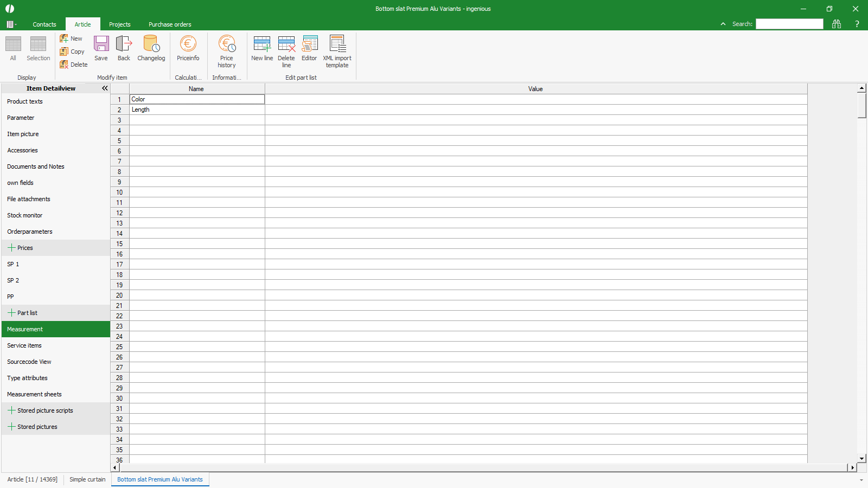The height and width of the screenshot is (488, 868).
Task: Open the Price history
Action: click(x=227, y=51)
